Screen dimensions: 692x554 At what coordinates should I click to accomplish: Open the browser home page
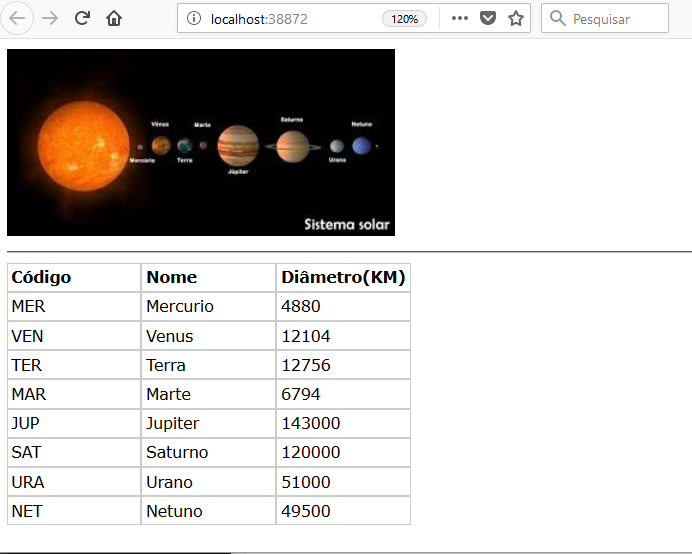coord(114,18)
